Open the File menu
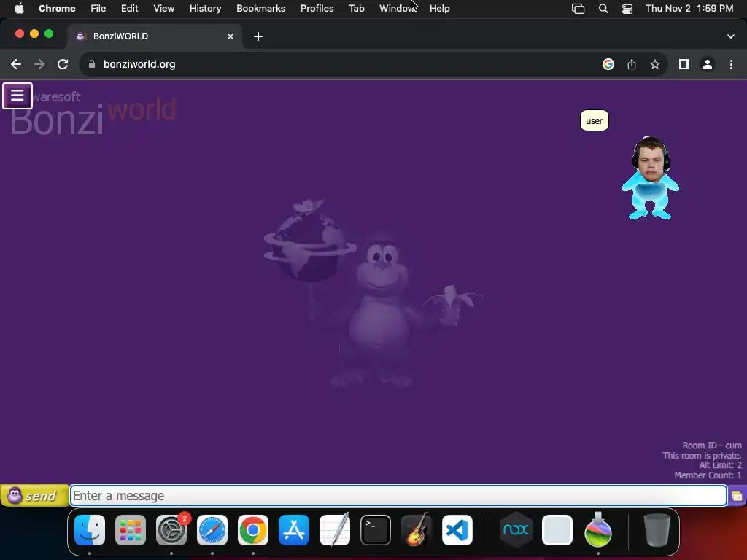This screenshot has width=747, height=560. point(98,9)
